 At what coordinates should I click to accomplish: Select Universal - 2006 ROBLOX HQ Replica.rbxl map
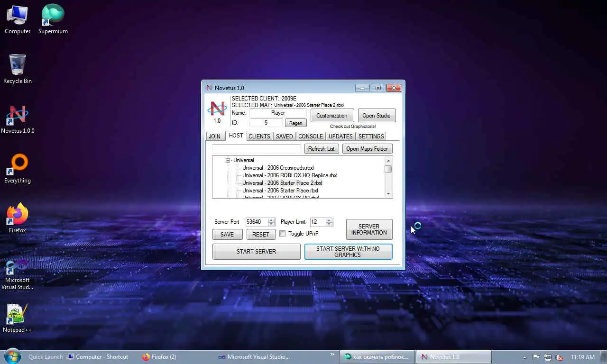[x=290, y=175]
